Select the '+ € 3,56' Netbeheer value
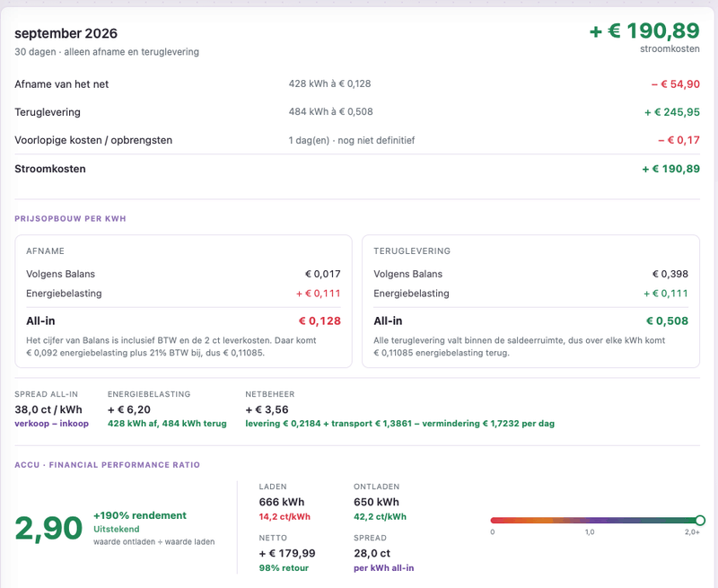This screenshot has width=718, height=588. coord(267,409)
